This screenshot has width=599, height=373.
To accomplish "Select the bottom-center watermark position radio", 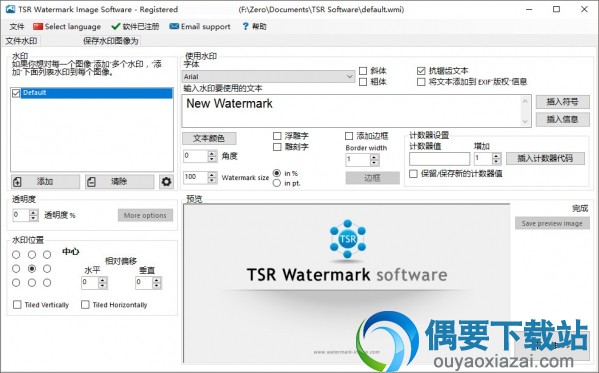I will [32, 283].
